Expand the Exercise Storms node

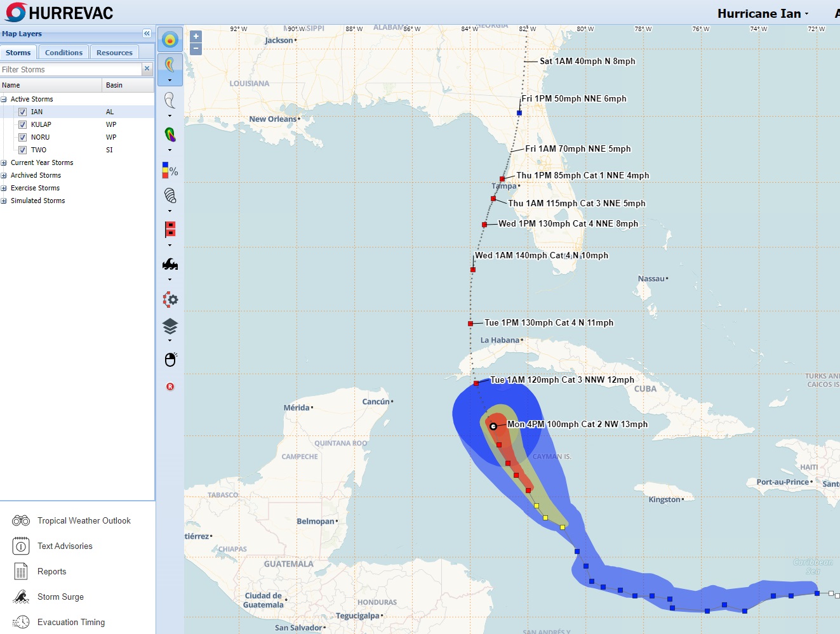click(4, 188)
